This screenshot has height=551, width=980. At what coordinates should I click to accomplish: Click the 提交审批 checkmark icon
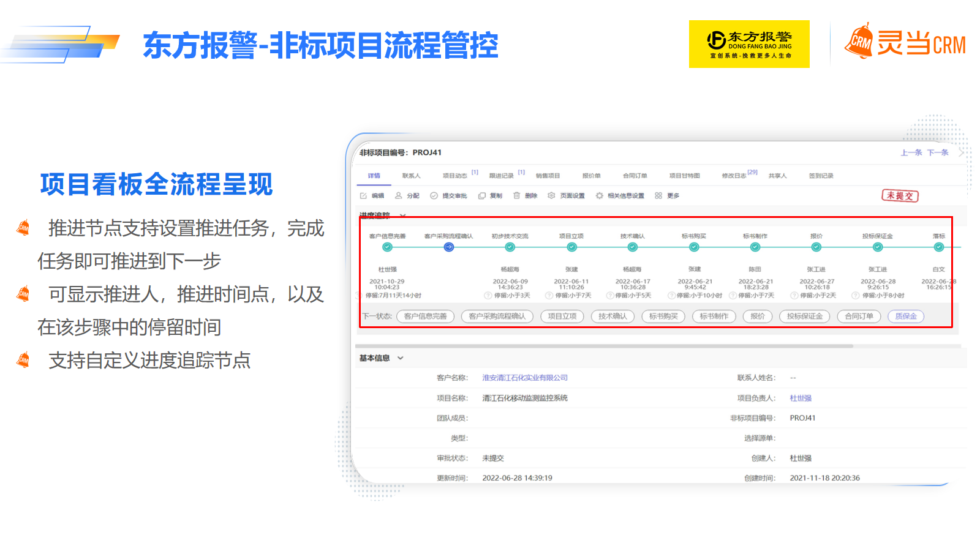click(x=434, y=196)
